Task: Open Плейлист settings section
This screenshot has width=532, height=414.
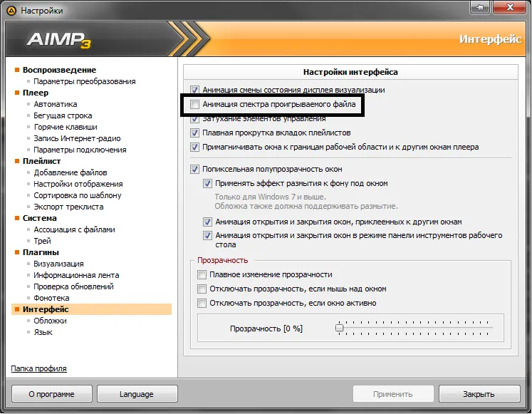Action: [42, 161]
